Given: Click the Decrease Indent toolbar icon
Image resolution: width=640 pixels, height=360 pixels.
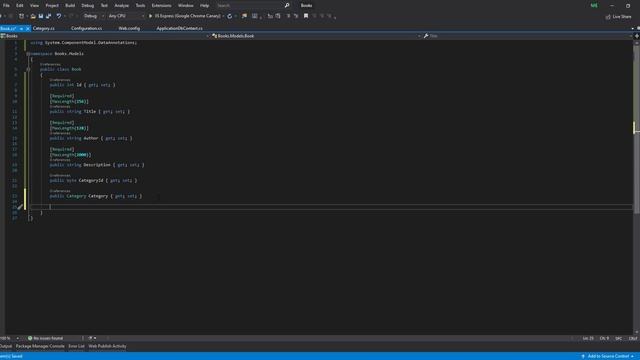Looking at the screenshot, I should [288, 16].
